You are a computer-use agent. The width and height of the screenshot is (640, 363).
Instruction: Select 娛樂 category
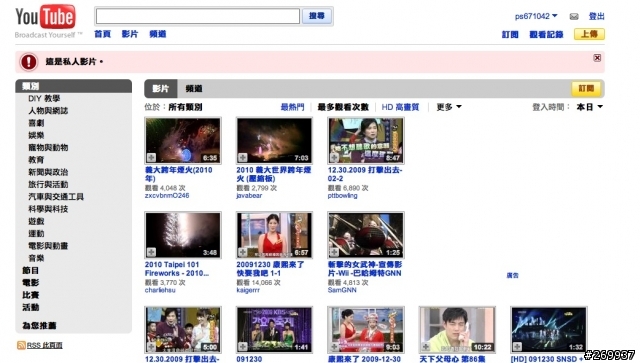[x=36, y=135]
